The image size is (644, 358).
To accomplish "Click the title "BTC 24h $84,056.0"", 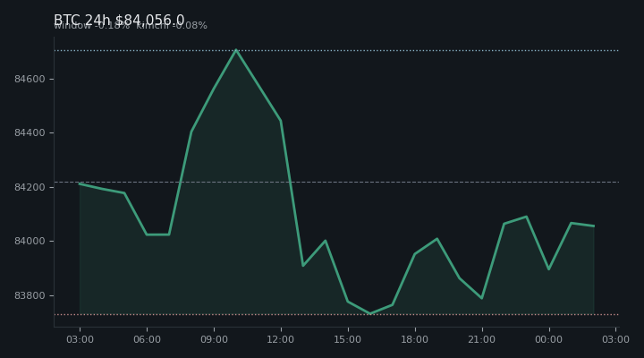I will (x=119, y=20).
